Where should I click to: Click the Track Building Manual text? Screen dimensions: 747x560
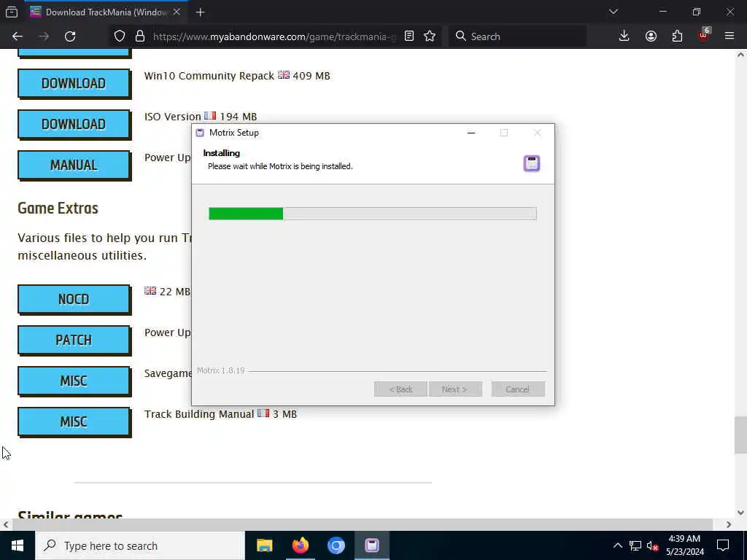pyautogui.click(x=199, y=414)
